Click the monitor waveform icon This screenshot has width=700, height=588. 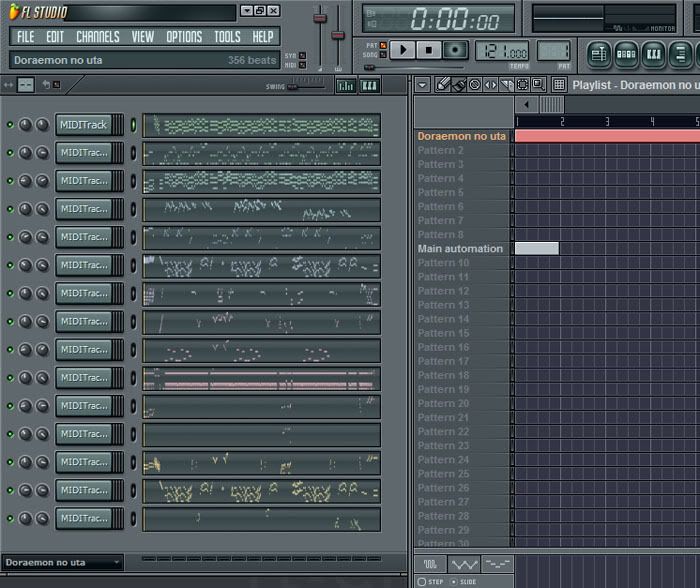[617, 28]
